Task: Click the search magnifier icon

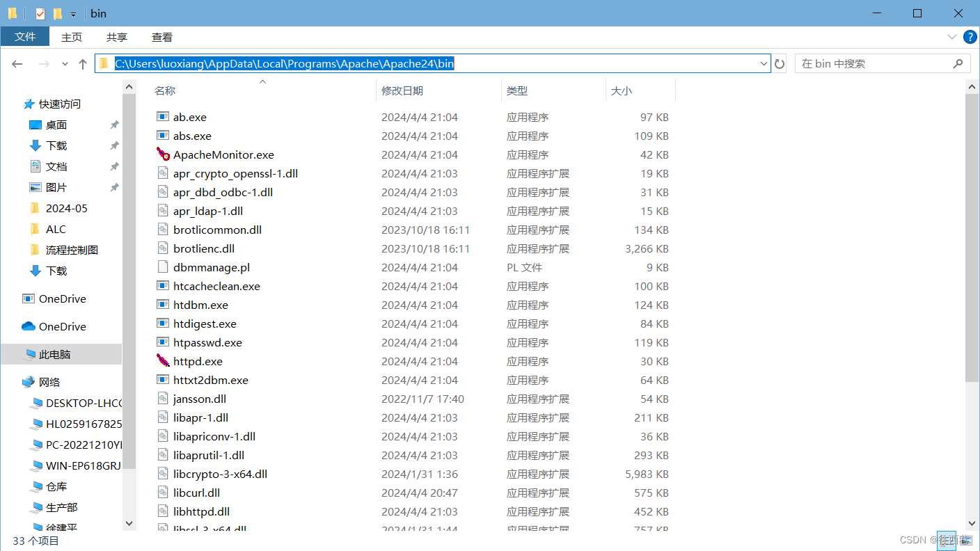Action: point(958,63)
